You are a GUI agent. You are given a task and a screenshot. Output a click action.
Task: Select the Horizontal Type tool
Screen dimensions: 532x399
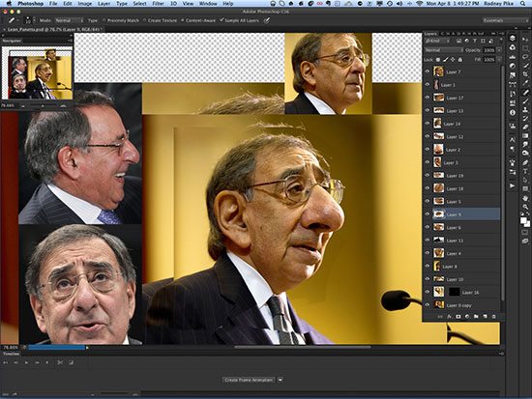[x=525, y=171]
